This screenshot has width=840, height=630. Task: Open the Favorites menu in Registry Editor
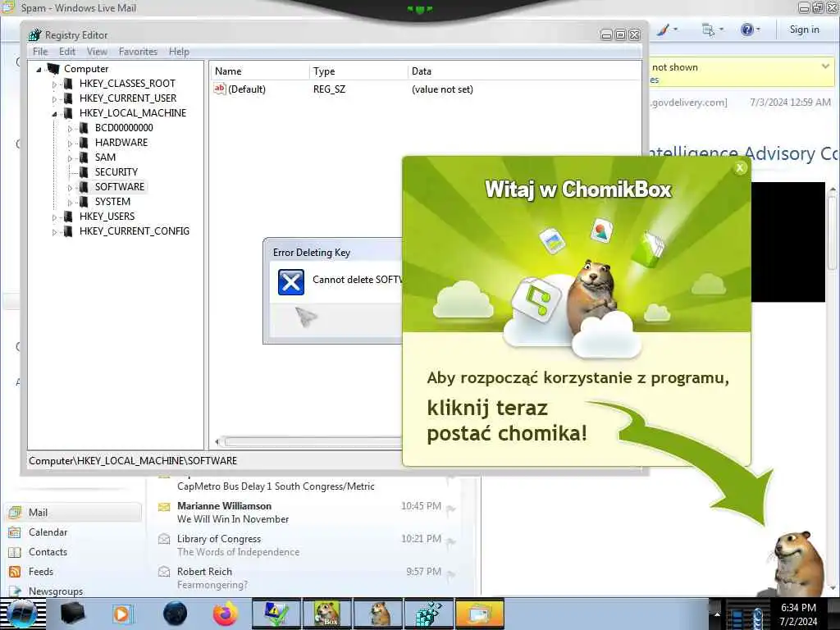tap(138, 52)
